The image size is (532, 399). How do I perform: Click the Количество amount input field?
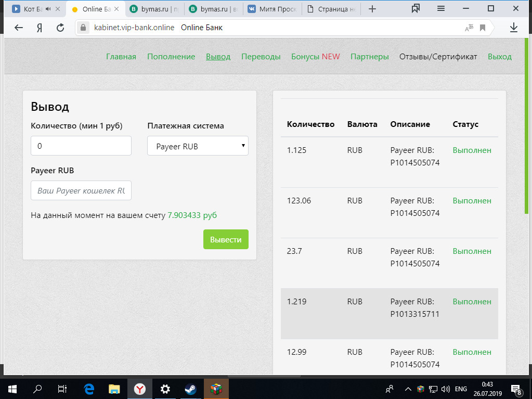point(81,146)
